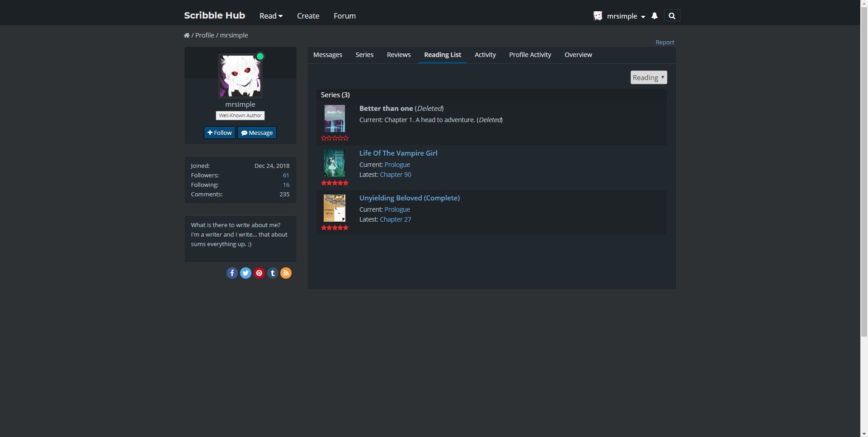This screenshot has height=437, width=868.
Task: Click the Report link
Action: pyautogui.click(x=665, y=42)
